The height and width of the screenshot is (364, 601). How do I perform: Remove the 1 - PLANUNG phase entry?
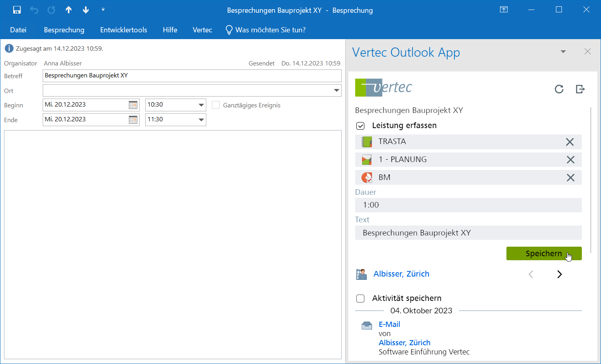(570, 160)
